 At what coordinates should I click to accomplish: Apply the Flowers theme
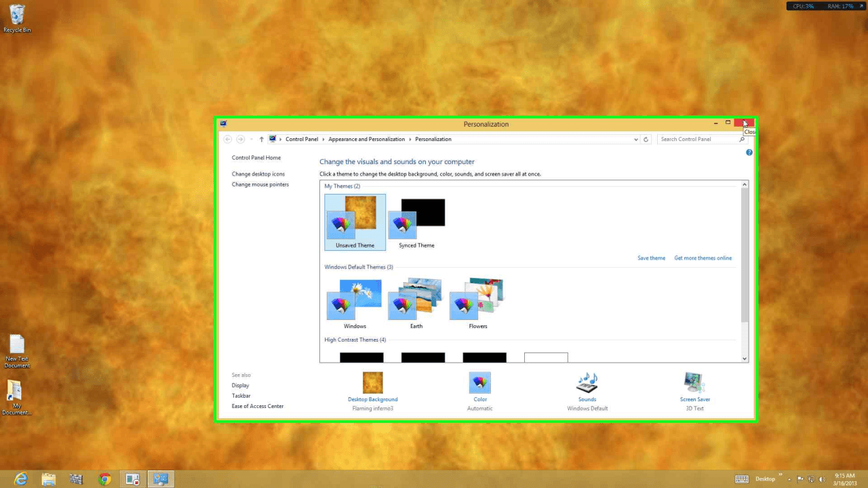[477, 300]
